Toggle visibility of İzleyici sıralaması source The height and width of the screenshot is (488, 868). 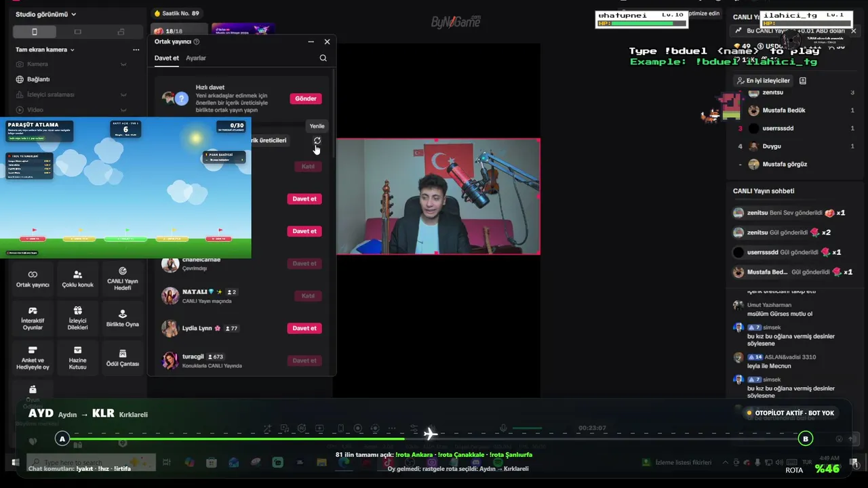click(x=123, y=94)
